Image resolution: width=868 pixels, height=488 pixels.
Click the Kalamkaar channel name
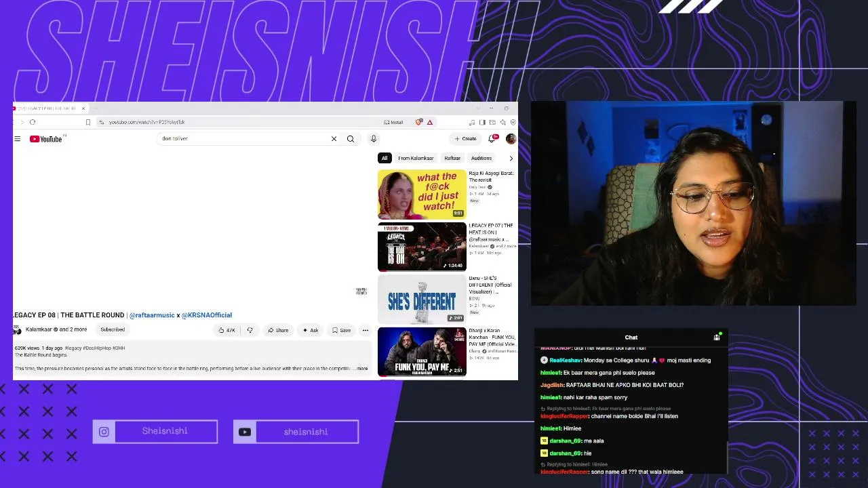39,330
